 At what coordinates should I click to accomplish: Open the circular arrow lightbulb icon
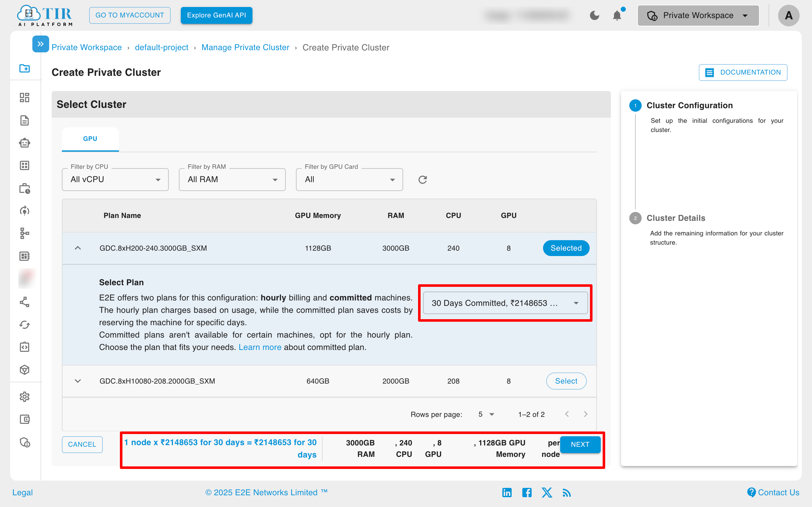(x=24, y=211)
